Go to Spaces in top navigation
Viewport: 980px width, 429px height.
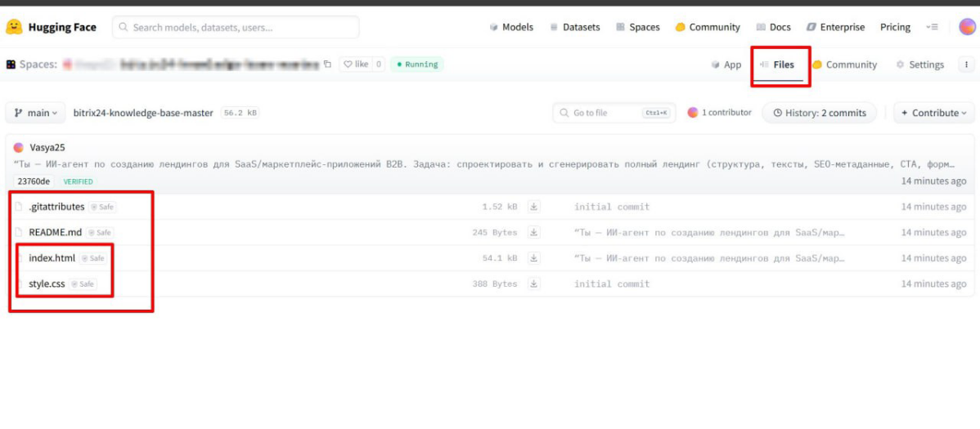tap(637, 28)
